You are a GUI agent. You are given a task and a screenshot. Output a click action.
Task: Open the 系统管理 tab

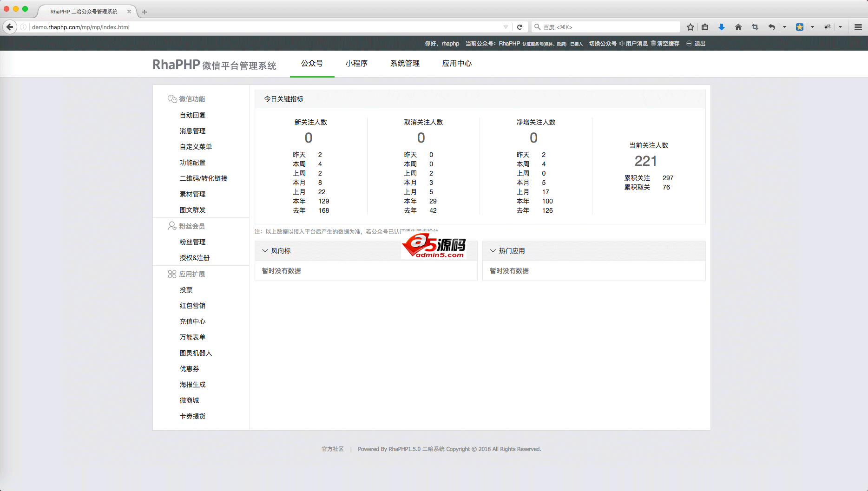click(x=405, y=63)
